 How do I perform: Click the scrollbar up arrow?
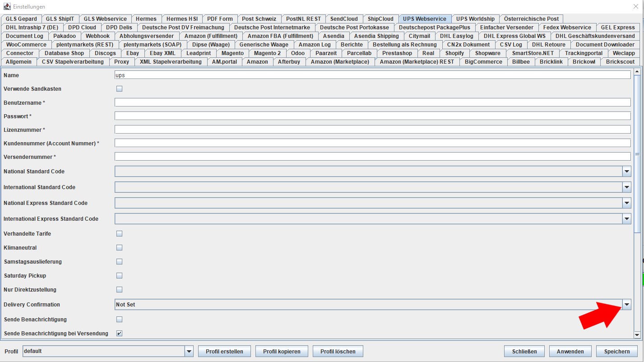tap(637, 71)
